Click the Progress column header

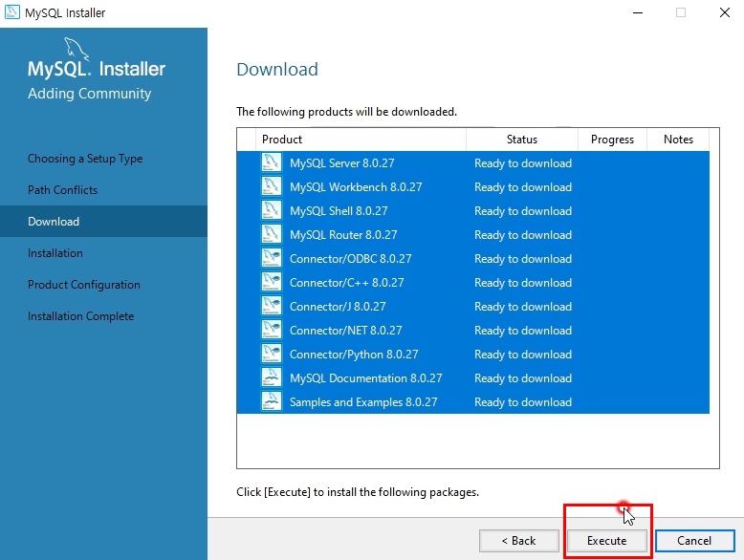click(x=612, y=140)
